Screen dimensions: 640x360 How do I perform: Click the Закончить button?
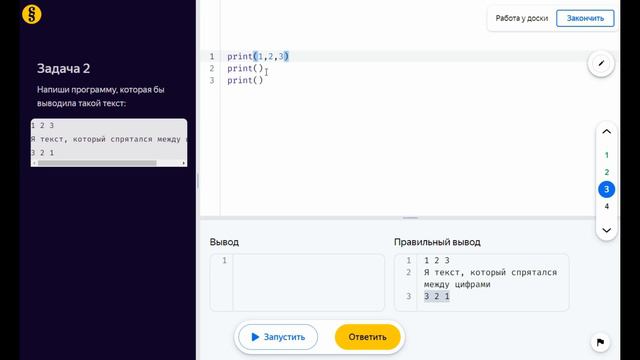tap(585, 18)
